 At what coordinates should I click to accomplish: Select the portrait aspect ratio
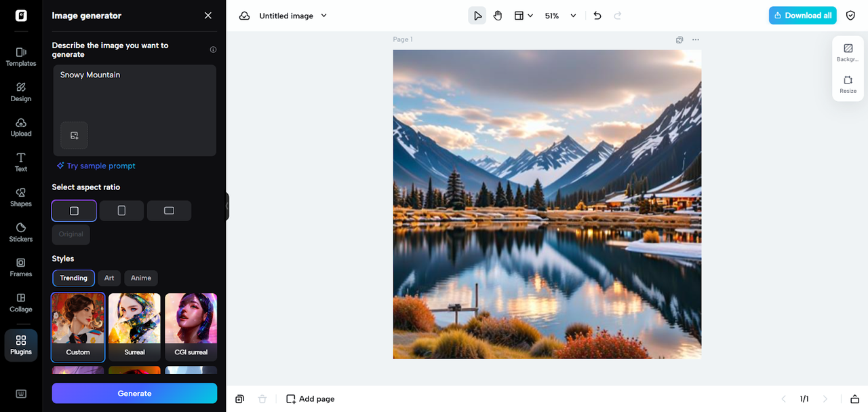click(x=121, y=210)
